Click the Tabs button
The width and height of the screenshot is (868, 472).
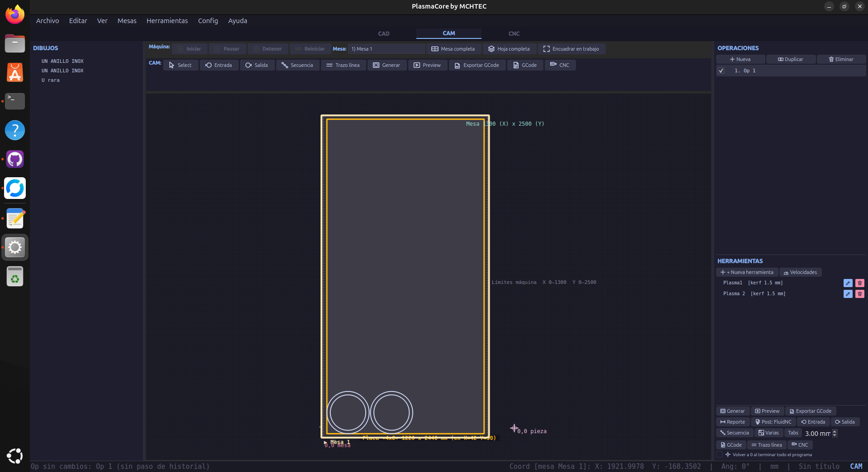pyautogui.click(x=793, y=433)
